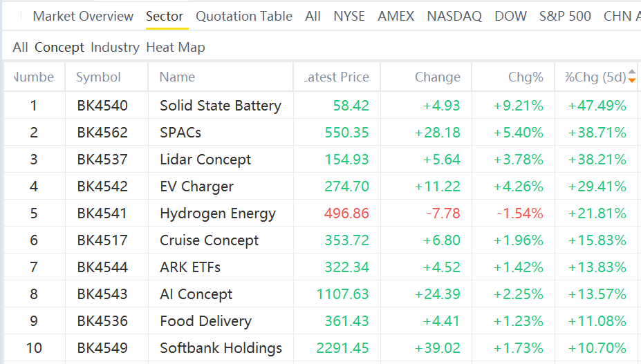Select the Softbank Holdings row
The image size is (641, 364).
point(221,348)
